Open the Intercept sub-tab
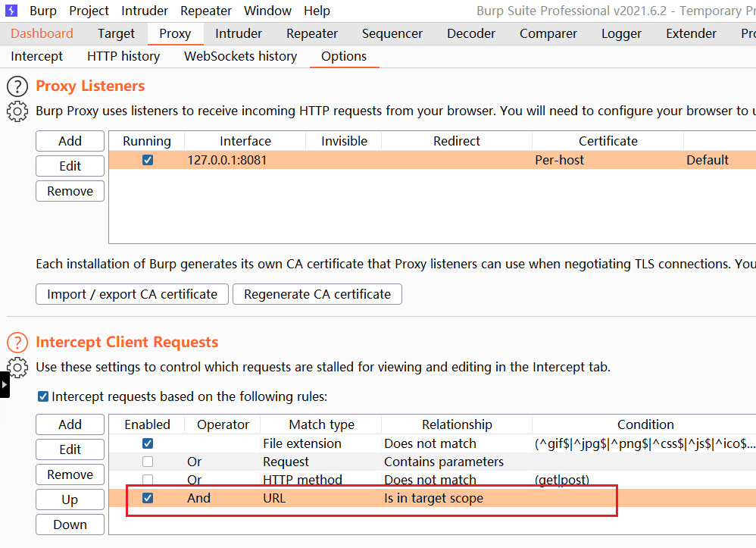 [36, 56]
